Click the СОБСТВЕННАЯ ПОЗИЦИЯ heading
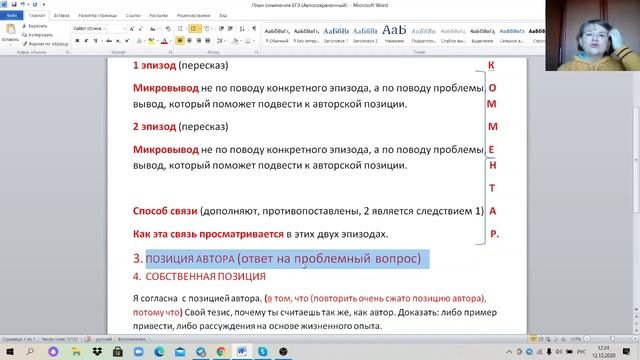Viewport: 640px width, 360px height. click(205, 276)
